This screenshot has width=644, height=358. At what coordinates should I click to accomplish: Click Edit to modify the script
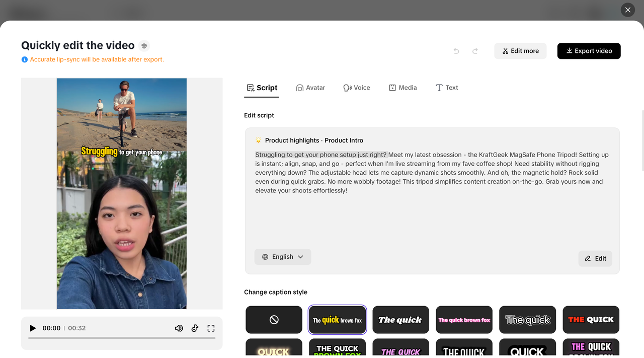point(595,258)
